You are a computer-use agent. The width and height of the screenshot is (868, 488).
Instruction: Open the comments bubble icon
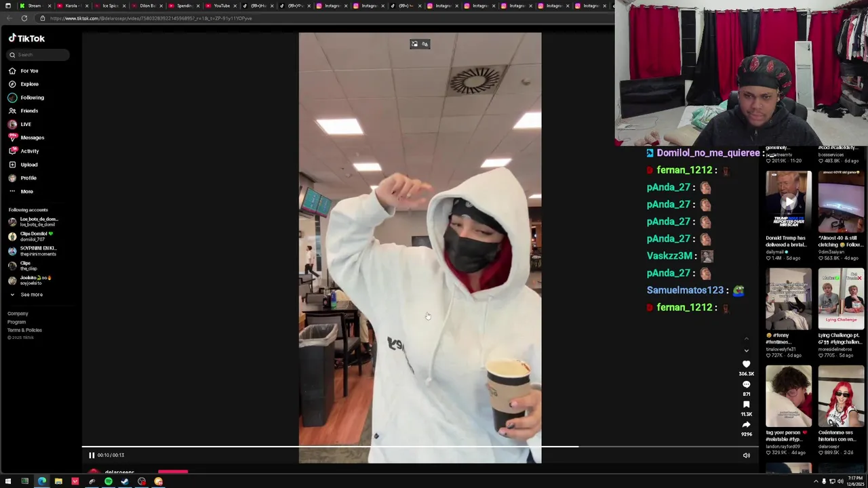point(746,385)
